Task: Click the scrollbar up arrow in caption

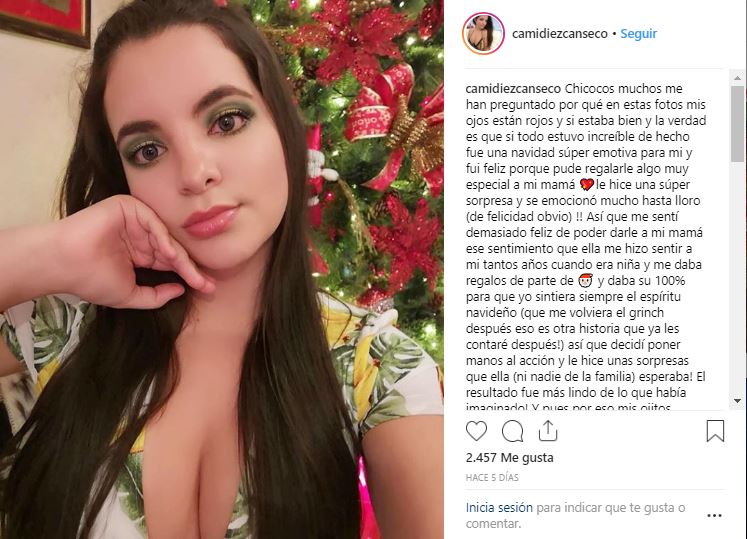Action: (737, 78)
